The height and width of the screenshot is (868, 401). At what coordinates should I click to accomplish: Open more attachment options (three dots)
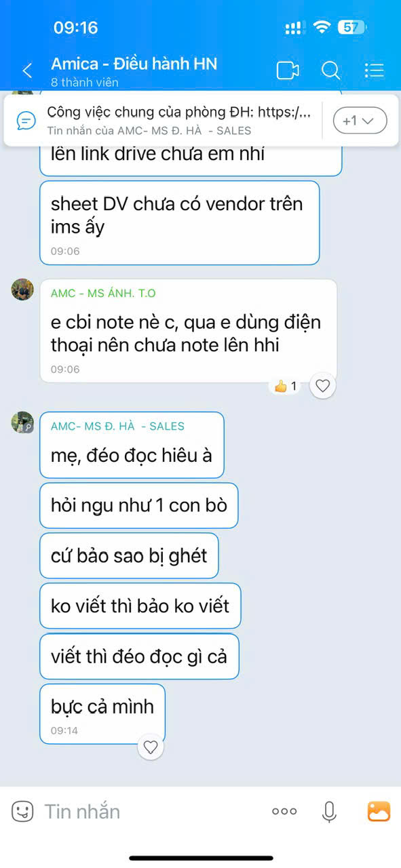click(284, 811)
